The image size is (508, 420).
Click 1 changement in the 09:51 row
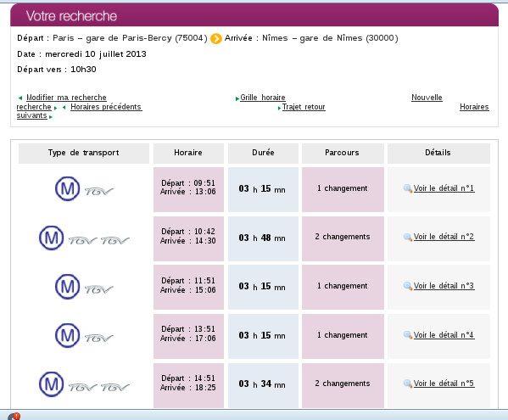point(343,189)
